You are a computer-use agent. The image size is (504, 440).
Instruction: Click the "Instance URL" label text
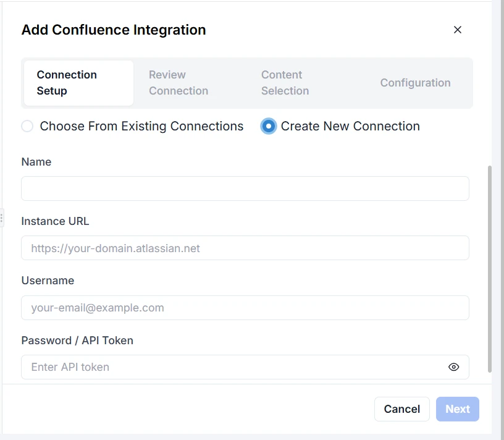55,221
